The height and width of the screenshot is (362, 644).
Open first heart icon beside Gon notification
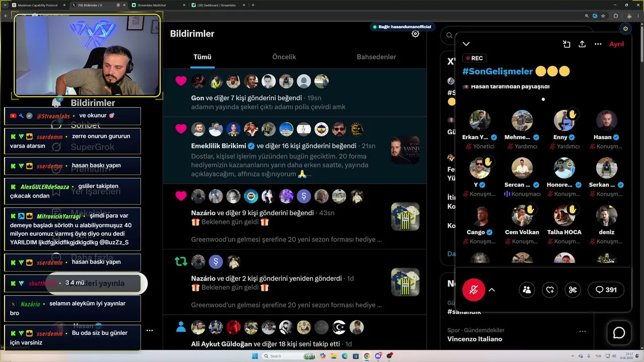click(181, 81)
